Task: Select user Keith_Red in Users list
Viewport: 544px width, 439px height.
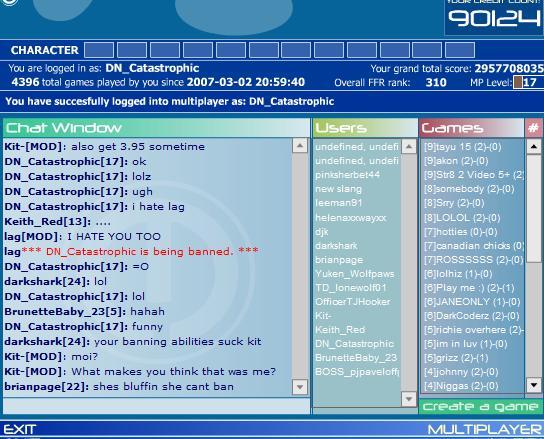Action: pyautogui.click(x=340, y=330)
